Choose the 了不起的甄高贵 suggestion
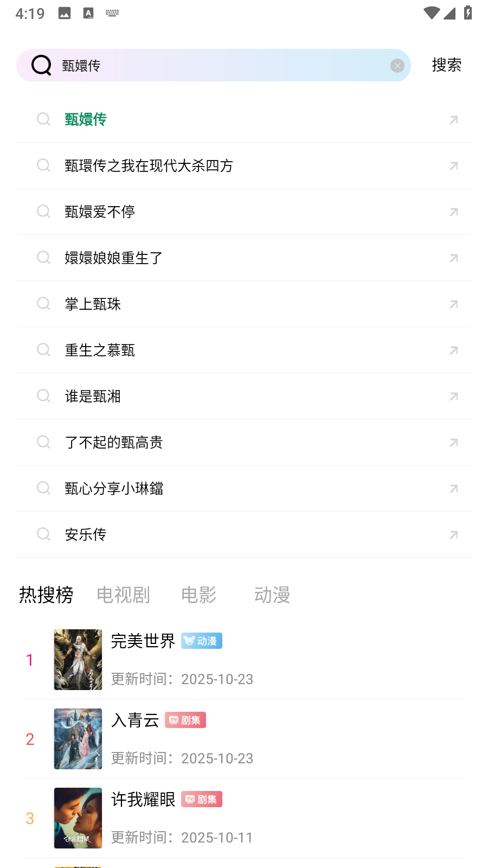 (x=114, y=442)
